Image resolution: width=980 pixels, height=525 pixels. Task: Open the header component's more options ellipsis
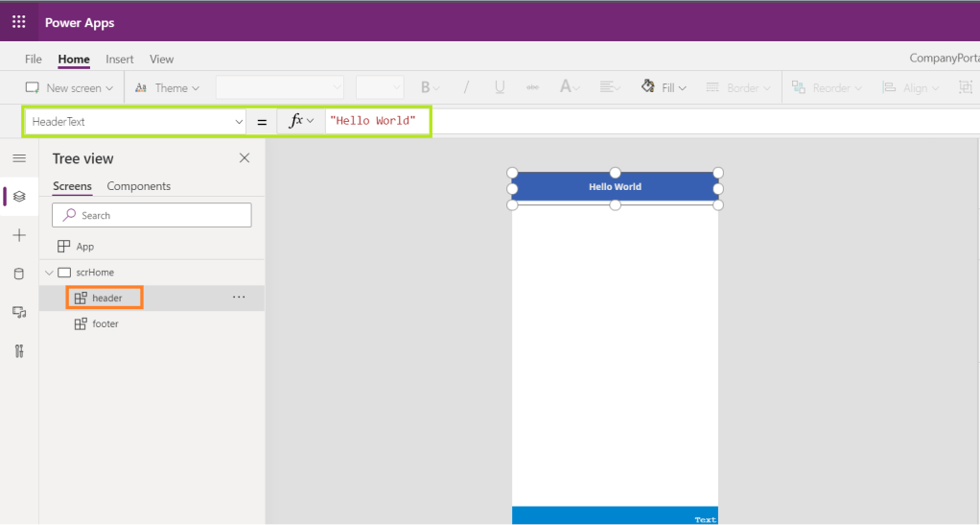(239, 298)
